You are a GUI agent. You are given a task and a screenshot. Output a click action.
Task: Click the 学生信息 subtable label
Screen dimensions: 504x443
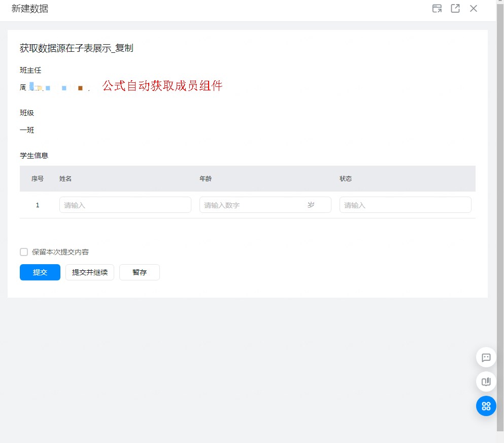34,155
